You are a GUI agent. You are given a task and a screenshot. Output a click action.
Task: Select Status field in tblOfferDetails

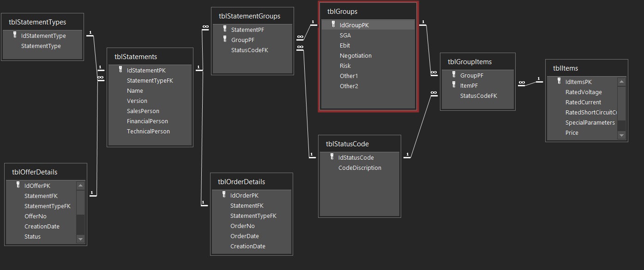[x=32, y=236]
